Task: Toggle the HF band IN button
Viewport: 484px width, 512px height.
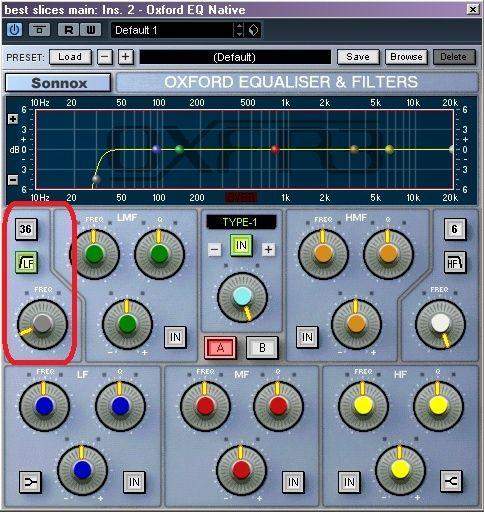Action: tap(349, 482)
